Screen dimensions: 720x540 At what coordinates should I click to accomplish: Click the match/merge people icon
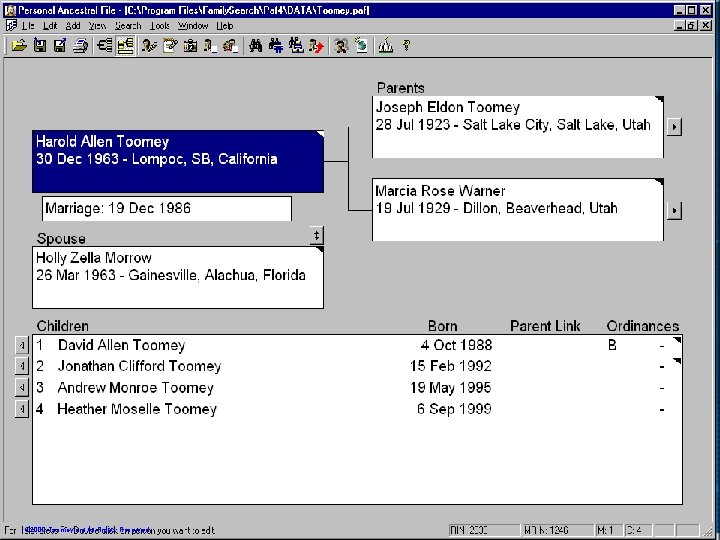coord(341,45)
